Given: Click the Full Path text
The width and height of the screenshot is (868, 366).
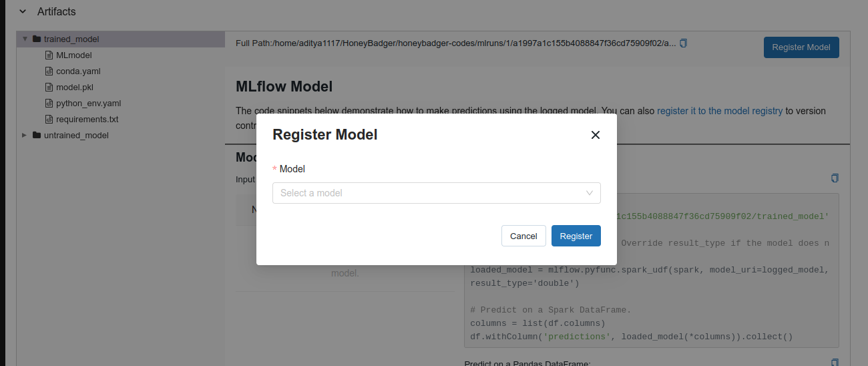Looking at the screenshot, I should coord(456,43).
